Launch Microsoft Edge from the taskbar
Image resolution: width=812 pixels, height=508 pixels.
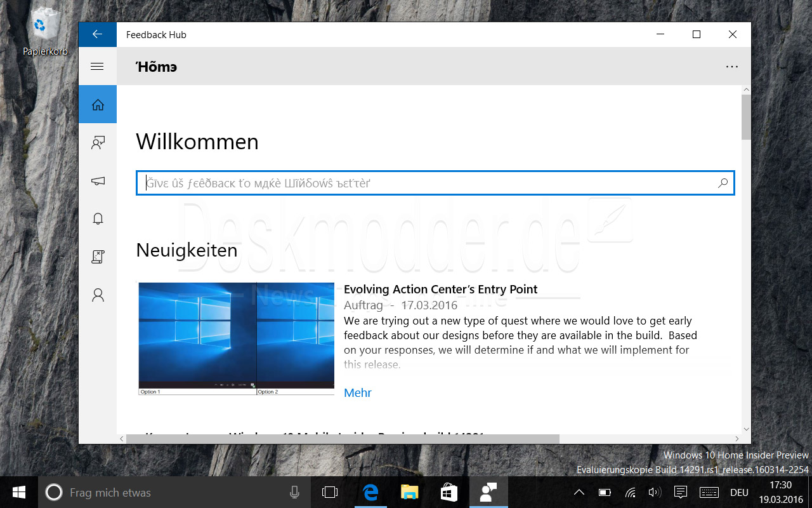[x=370, y=492]
